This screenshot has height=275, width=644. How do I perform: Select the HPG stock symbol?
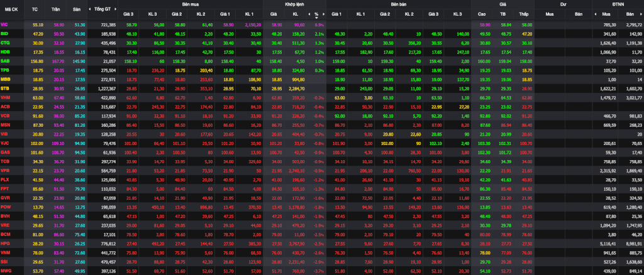pos(5,243)
